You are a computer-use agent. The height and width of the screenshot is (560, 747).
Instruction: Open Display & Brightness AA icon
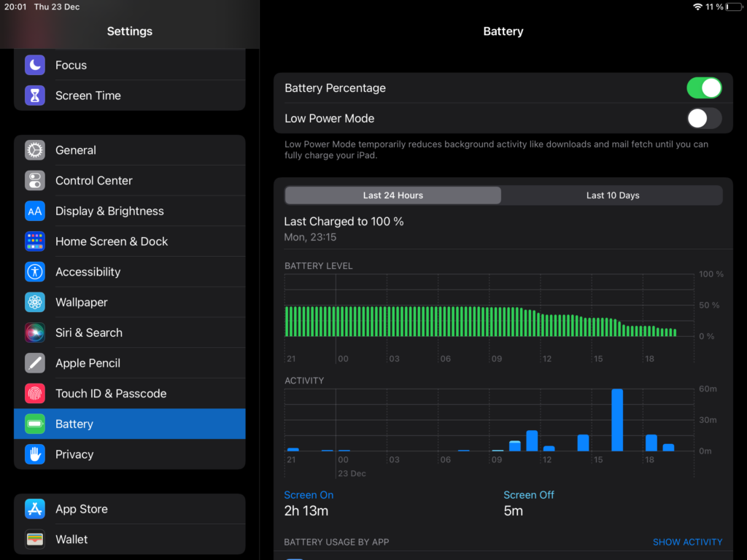[x=35, y=211]
